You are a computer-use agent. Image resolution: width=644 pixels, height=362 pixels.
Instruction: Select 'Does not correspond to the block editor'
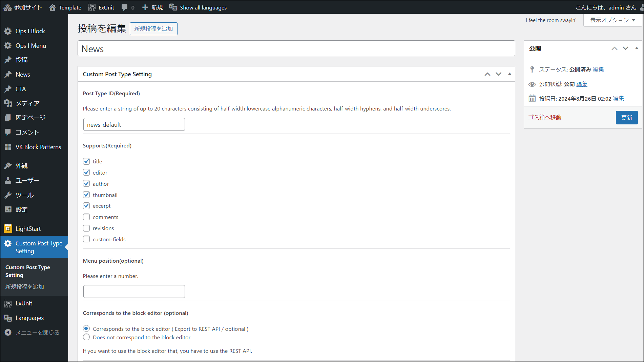87,337
